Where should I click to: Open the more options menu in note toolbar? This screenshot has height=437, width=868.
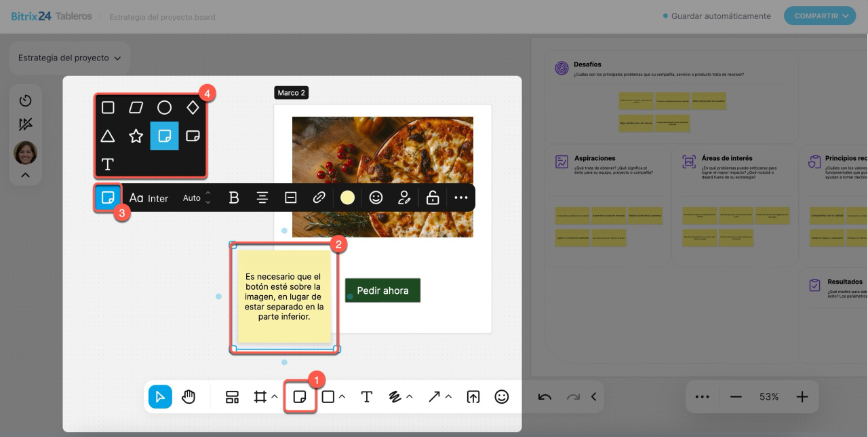pos(461,197)
